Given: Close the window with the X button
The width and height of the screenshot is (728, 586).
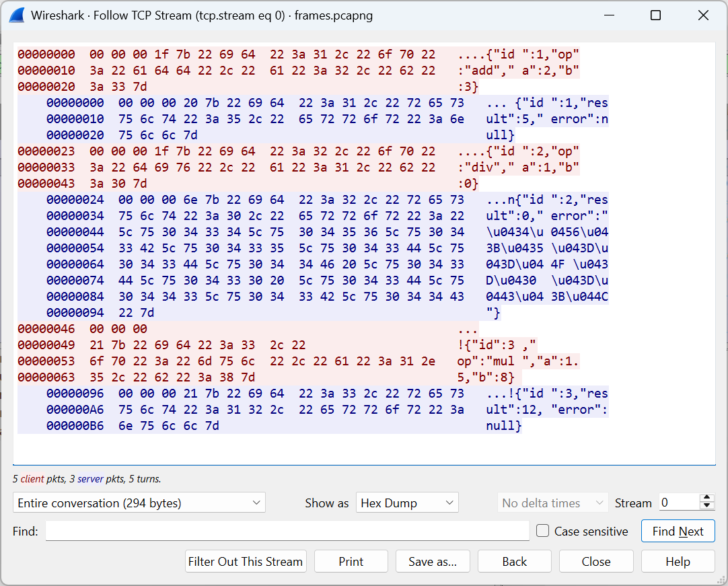Looking at the screenshot, I should coord(703,15).
